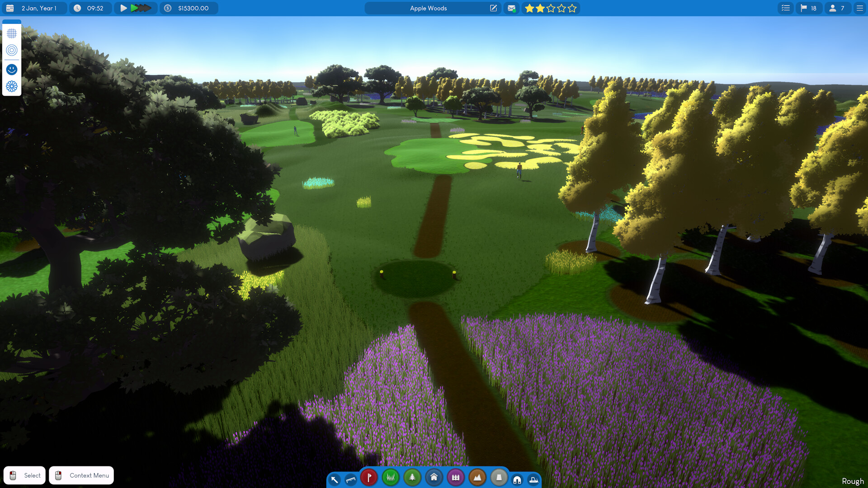Click the Select button bottom left
This screenshot has width=868, height=488.
click(24, 475)
